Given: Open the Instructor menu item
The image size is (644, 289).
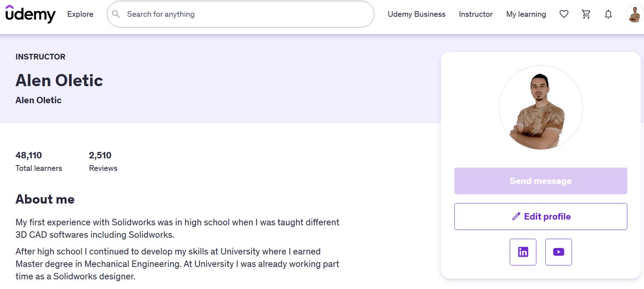Looking at the screenshot, I should [x=476, y=14].
